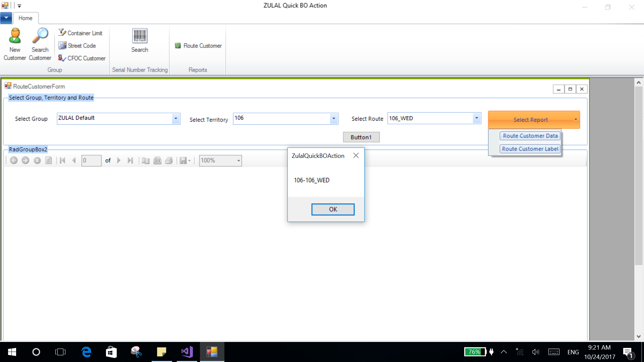
Task: Open the 100% zoom level dropdown
Action: pyautogui.click(x=238, y=161)
